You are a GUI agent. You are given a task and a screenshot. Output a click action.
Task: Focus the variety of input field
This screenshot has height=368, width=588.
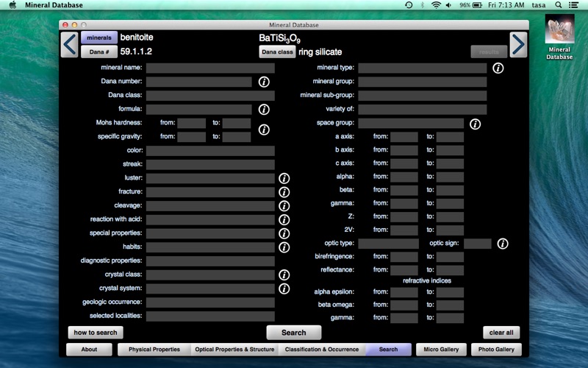click(x=422, y=109)
